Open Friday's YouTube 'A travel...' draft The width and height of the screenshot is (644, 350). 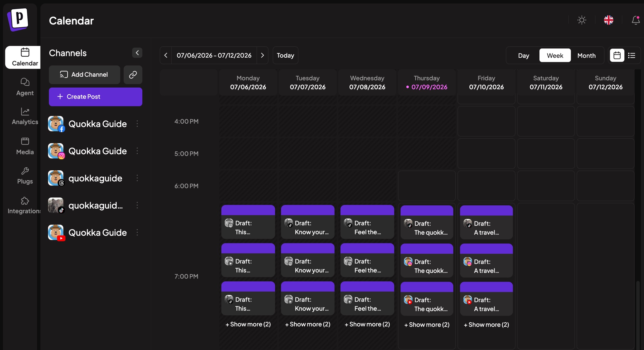click(x=486, y=299)
